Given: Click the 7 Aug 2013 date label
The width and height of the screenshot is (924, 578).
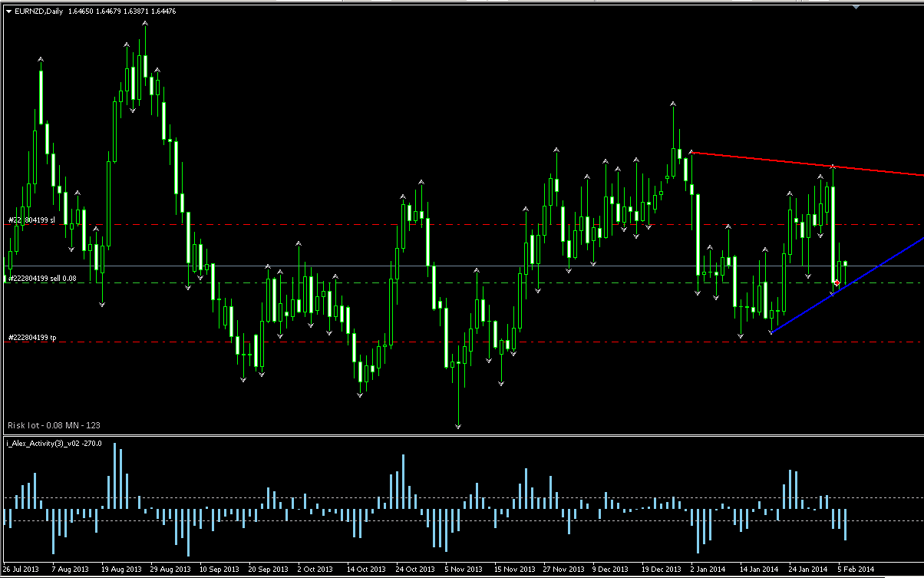Looking at the screenshot, I should point(71,570).
